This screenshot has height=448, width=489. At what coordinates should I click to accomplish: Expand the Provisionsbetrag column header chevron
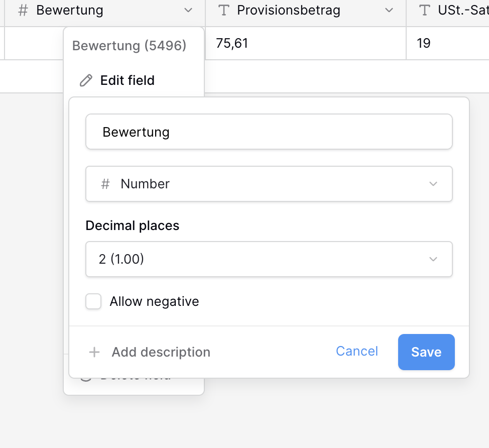(x=389, y=11)
